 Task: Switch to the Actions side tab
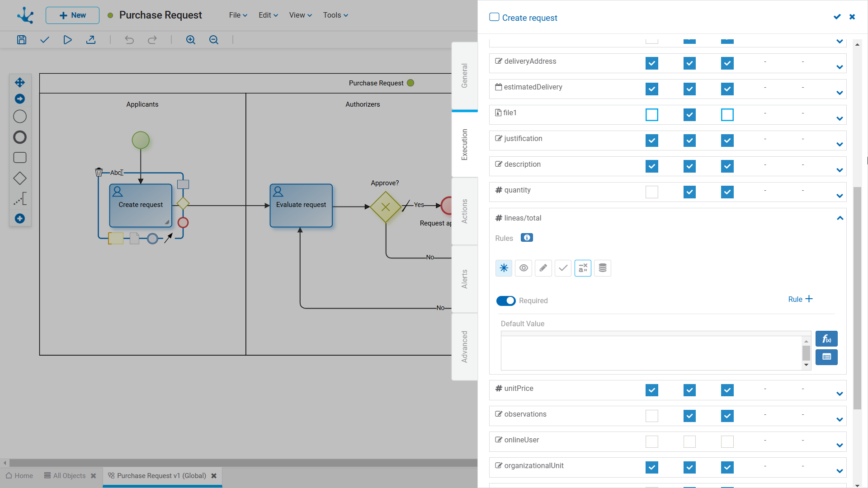pyautogui.click(x=465, y=211)
